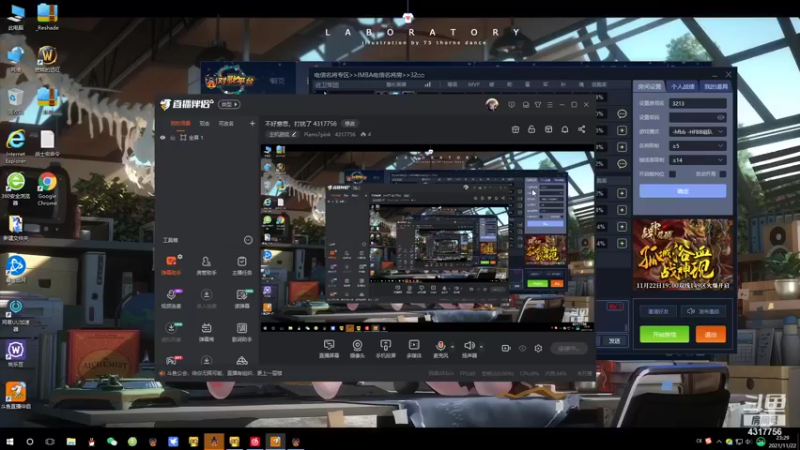Viewport: 800px width, 450px height.
Task: Switch to the second scene tab
Action: pyautogui.click(x=205, y=123)
